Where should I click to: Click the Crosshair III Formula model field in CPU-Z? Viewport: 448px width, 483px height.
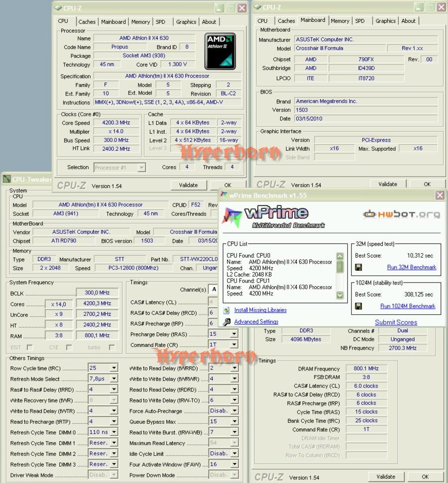(x=340, y=48)
